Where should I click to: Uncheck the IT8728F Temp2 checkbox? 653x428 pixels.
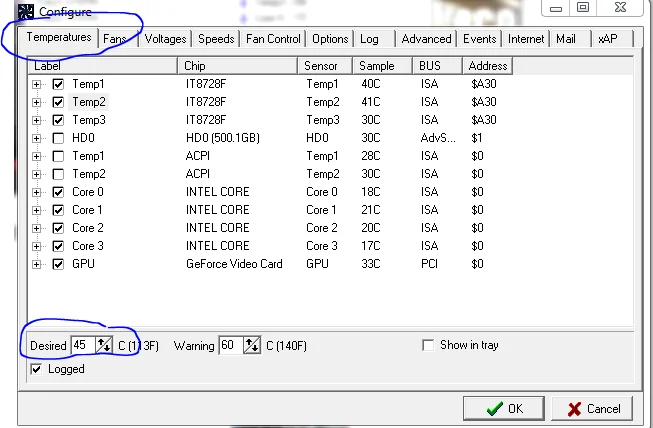(x=58, y=102)
